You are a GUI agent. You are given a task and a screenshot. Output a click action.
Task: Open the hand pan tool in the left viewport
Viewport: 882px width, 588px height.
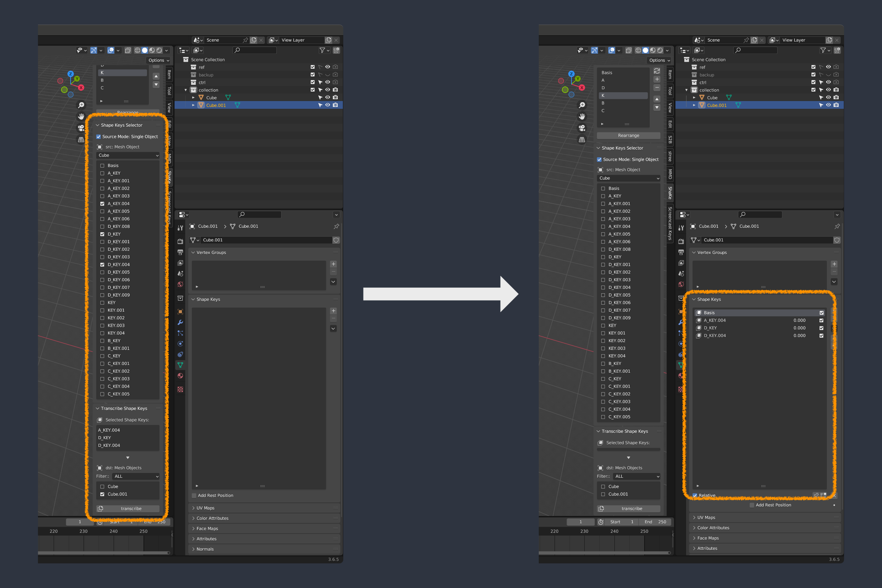click(x=81, y=116)
